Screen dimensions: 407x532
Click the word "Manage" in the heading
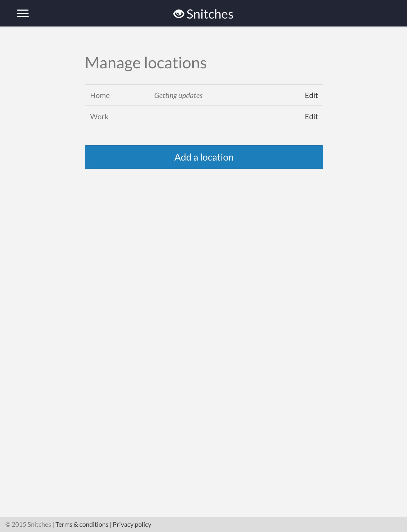tap(113, 63)
